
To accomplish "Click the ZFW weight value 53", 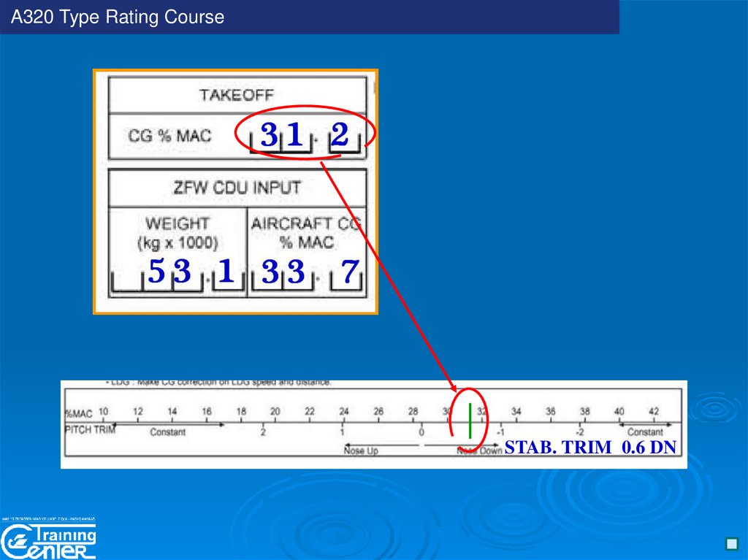I will pos(169,271).
